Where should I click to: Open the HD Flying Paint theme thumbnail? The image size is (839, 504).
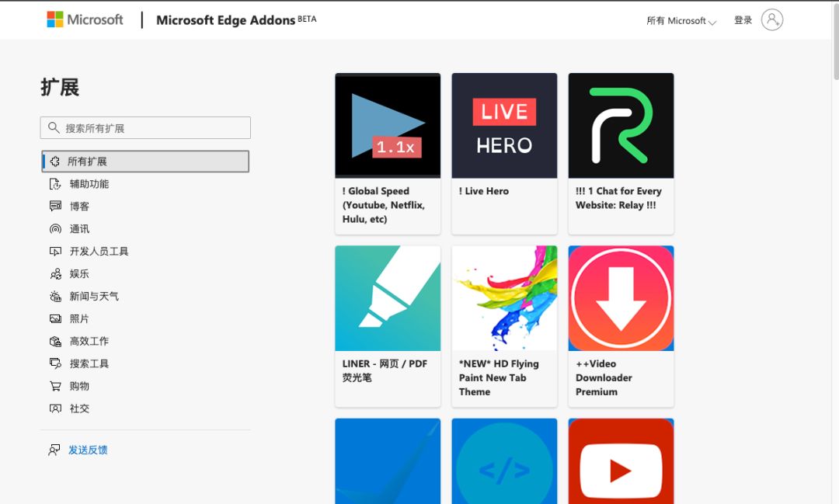(504, 298)
